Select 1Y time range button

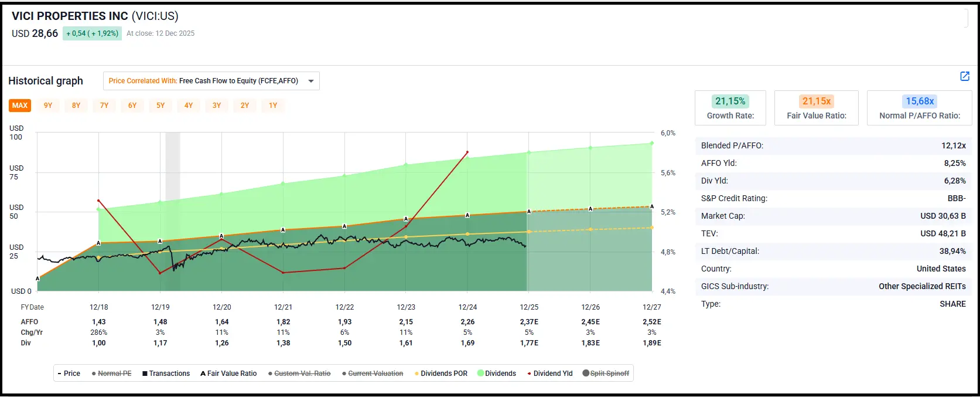click(x=273, y=106)
